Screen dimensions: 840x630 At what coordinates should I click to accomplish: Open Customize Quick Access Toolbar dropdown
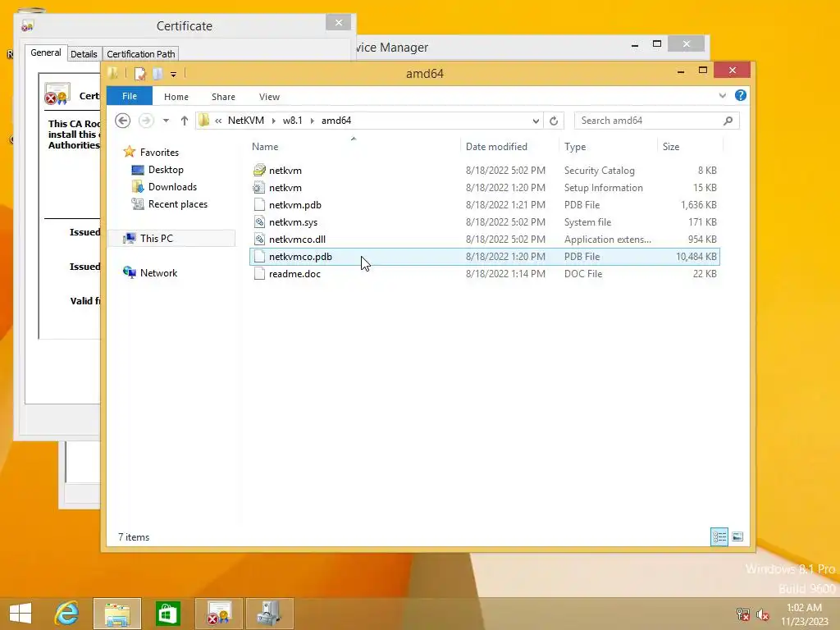click(174, 74)
